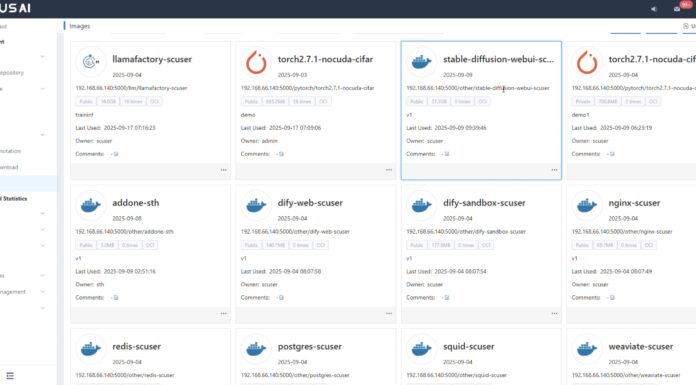
Task: Edit comments on the stable-diffusion-webui card
Action: point(447,154)
